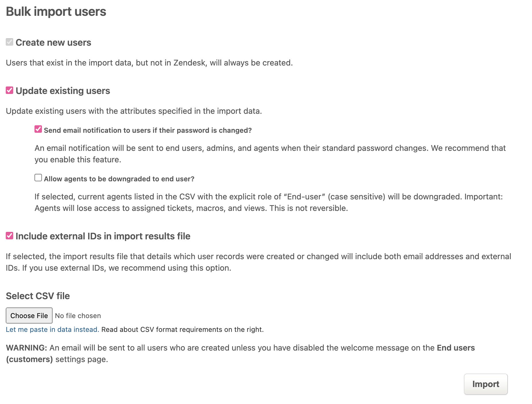Click the 'This is not reversible' downgrade description

[x=309, y=208]
